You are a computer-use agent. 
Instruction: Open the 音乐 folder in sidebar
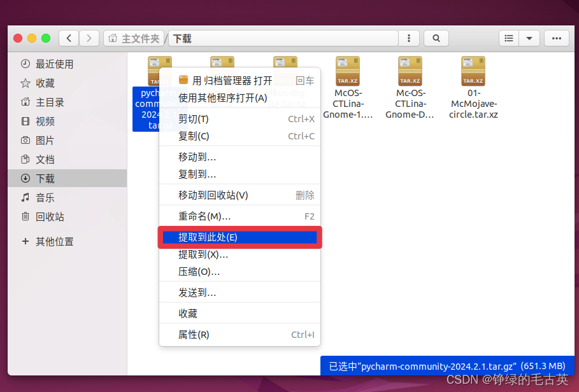pyautogui.click(x=68, y=198)
